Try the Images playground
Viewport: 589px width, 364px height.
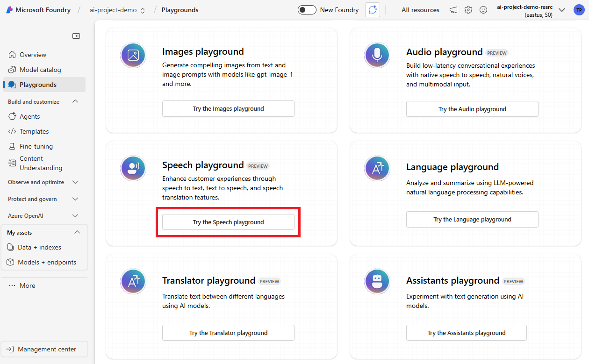point(228,108)
